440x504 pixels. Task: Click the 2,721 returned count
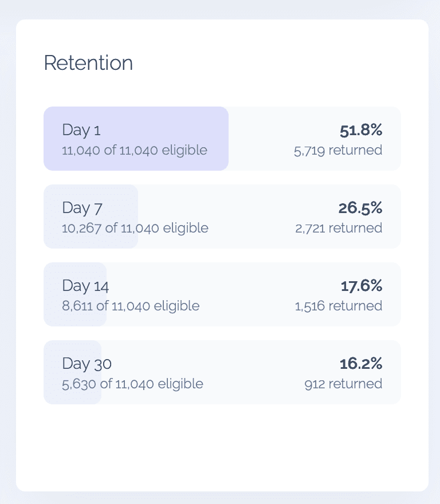pos(339,228)
